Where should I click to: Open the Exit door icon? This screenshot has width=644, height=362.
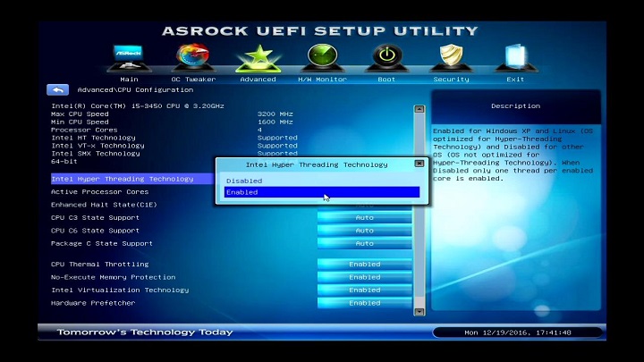pos(515,56)
